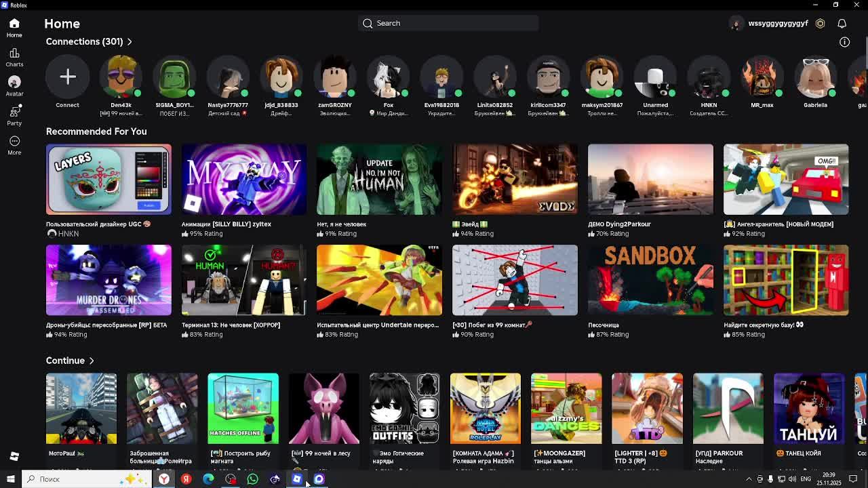The width and height of the screenshot is (868, 488).
Task: Open the Terminal 13 Human thumbnail
Action: 244,281
